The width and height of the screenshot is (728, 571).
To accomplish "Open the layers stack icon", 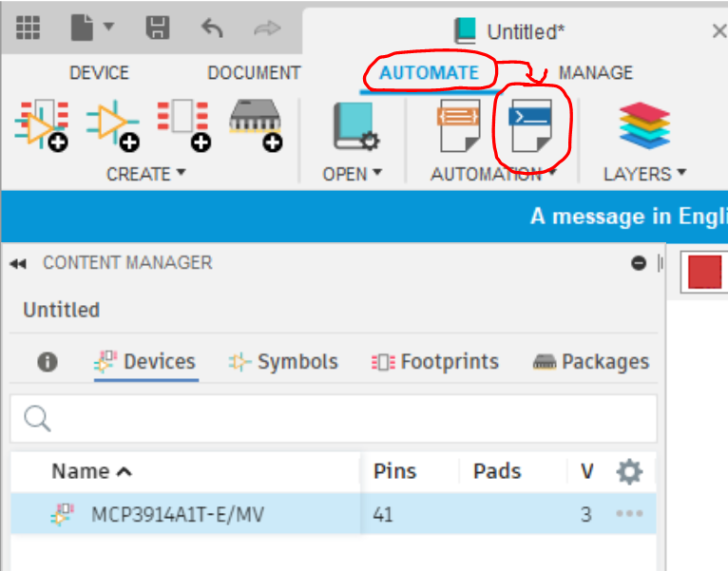I will tap(644, 125).
